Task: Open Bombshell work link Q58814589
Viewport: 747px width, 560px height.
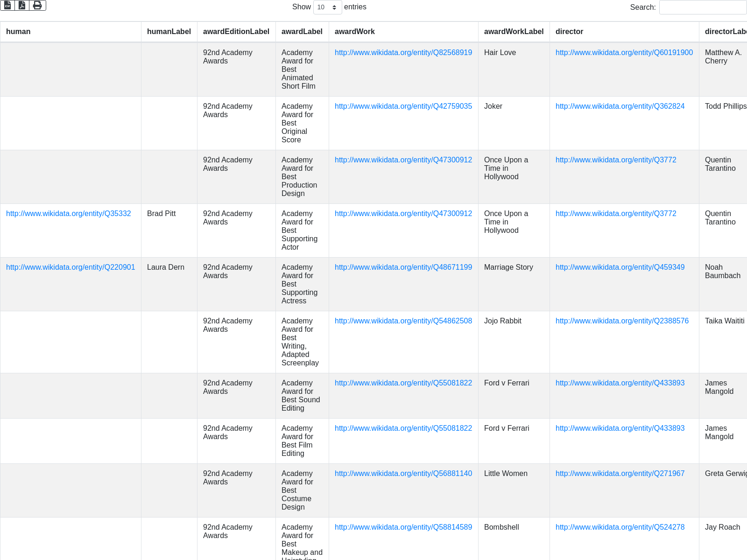Action: pyautogui.click(x=403, y=527)
